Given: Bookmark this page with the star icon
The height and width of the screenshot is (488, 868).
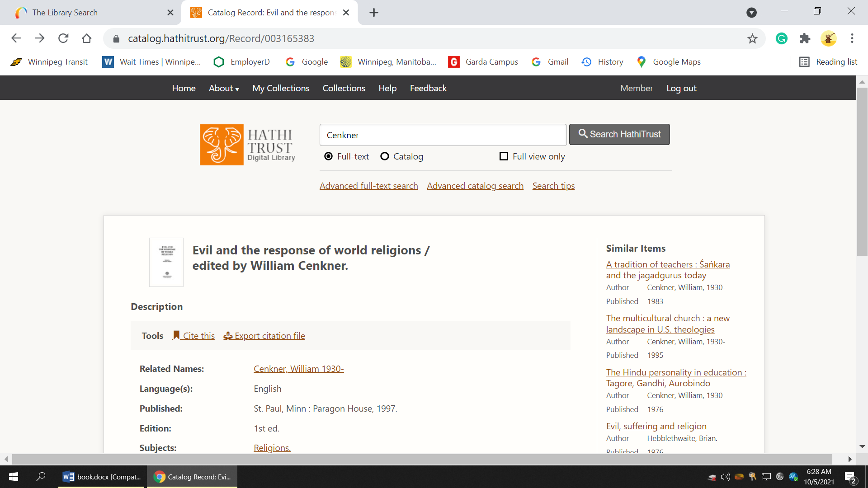Looking at the screenshot, I should (x=752, y=39).
